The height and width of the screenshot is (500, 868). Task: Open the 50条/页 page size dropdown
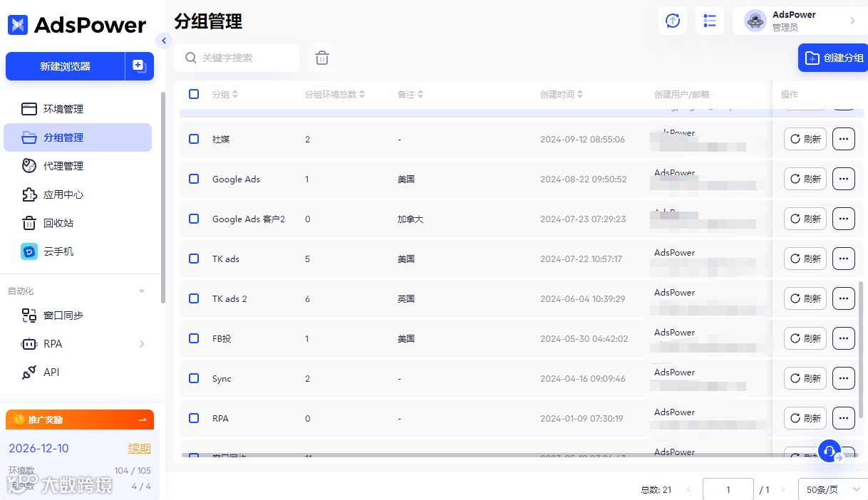pyautogui.click(x=833, y=490)
